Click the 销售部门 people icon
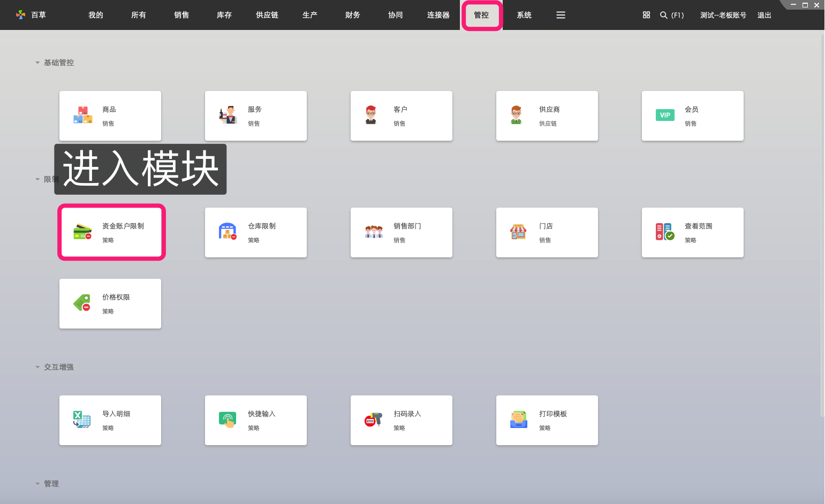 (374, 232)
